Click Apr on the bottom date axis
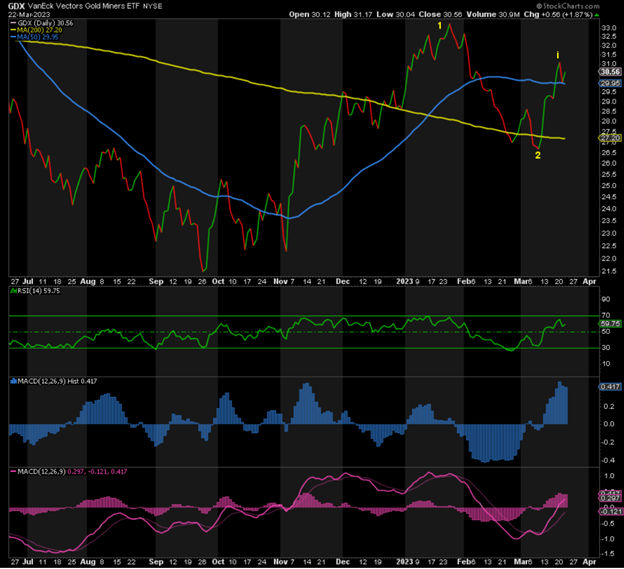624x569 pixels. 589,562
